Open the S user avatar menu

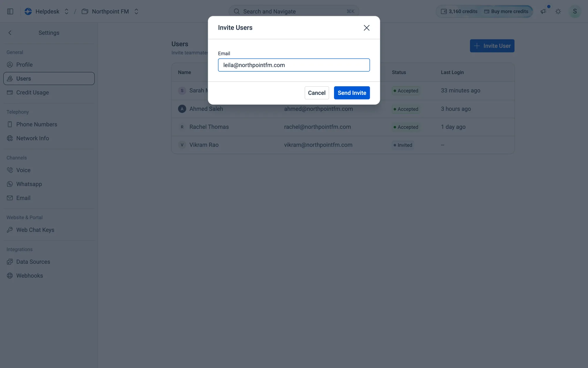575,11
